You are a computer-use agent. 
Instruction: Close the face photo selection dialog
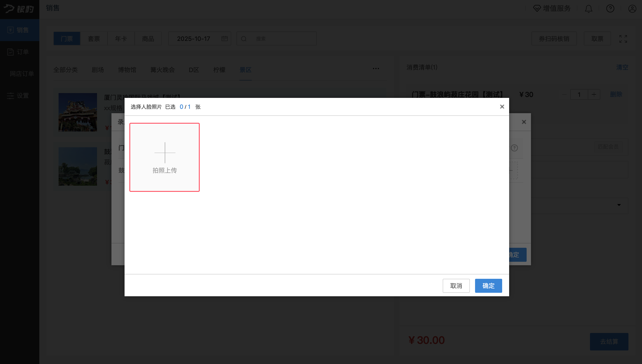pos(502,107)
